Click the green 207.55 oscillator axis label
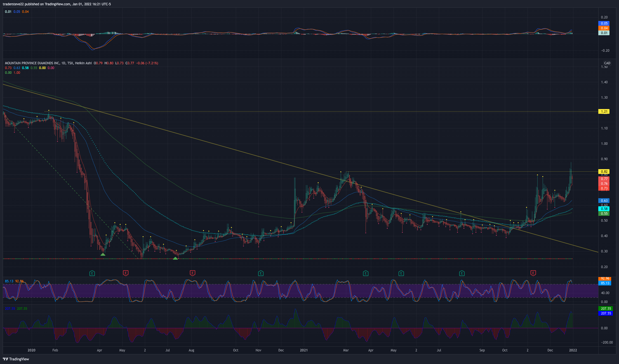Viewport: 619px width, 364px height. click(x=606, y=309)
